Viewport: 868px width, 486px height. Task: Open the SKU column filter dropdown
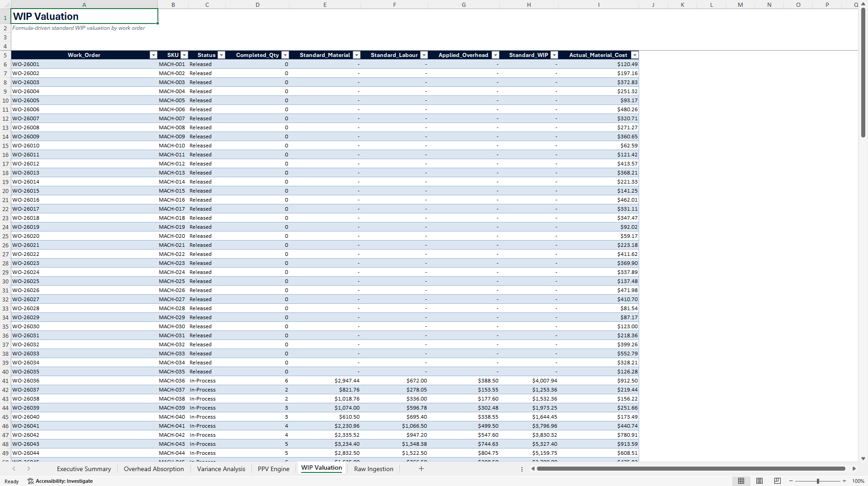(x=184, y=55)
